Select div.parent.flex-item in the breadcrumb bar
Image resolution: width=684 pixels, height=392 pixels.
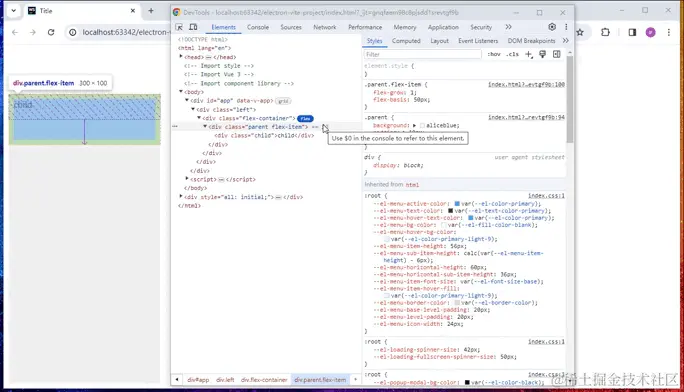[320, 380]
